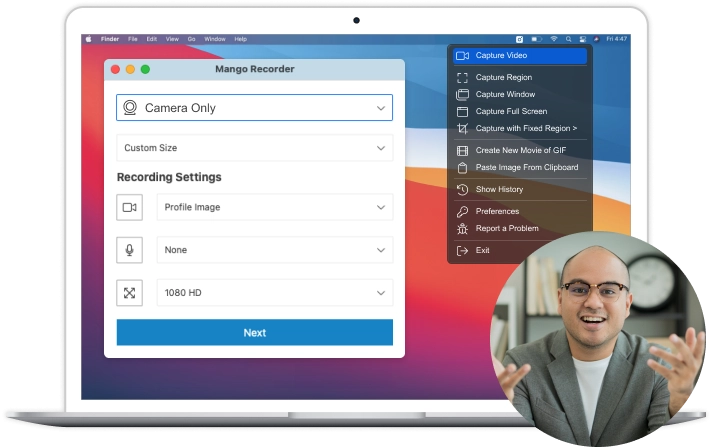Select Create New Movie of GIF
712x447 pixels.
pyautogui.click(x=520, y=150)
